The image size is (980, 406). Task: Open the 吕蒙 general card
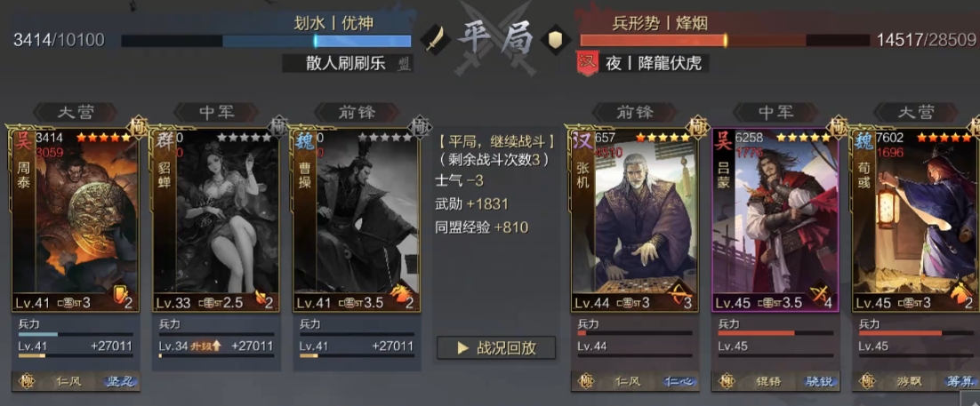[775, 220]
